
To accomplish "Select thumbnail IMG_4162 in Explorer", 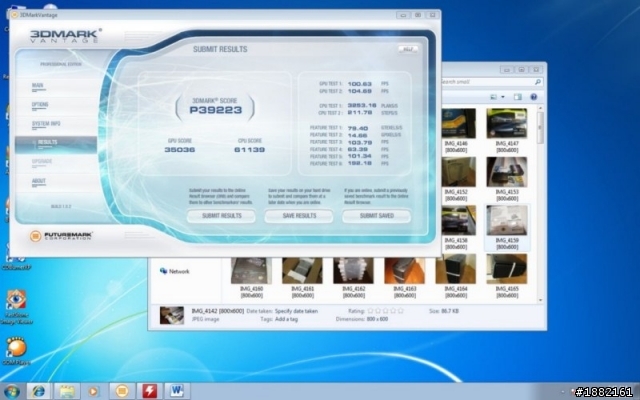I will (353, 270).
